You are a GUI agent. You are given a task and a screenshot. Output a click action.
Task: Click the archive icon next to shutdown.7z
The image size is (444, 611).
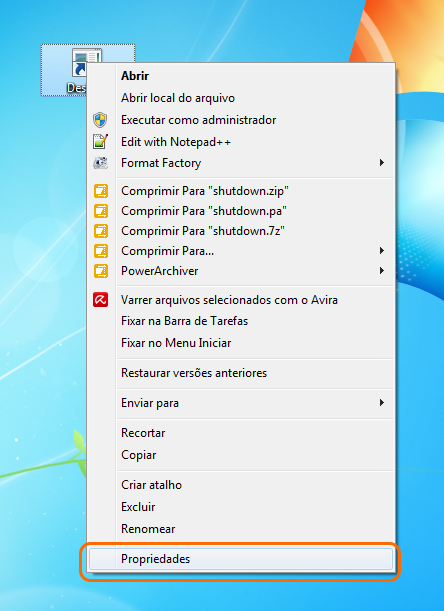(x=101, y=231)
